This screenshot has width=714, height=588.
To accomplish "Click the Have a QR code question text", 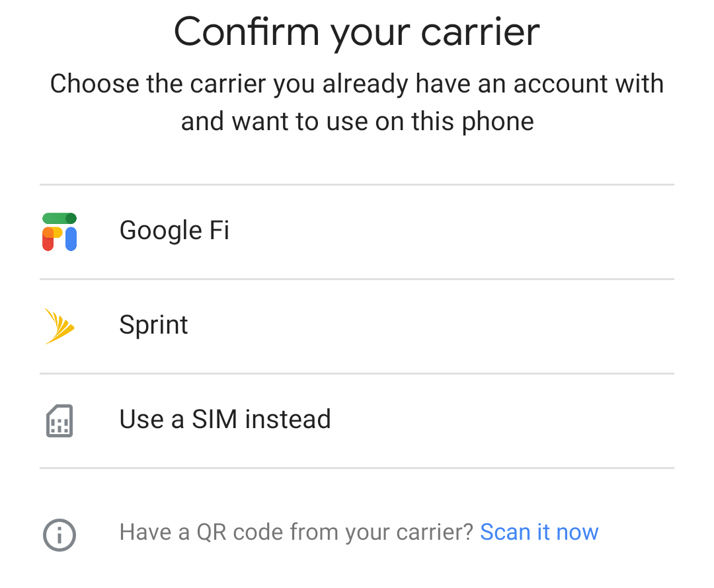I will (x=296, y=532).
